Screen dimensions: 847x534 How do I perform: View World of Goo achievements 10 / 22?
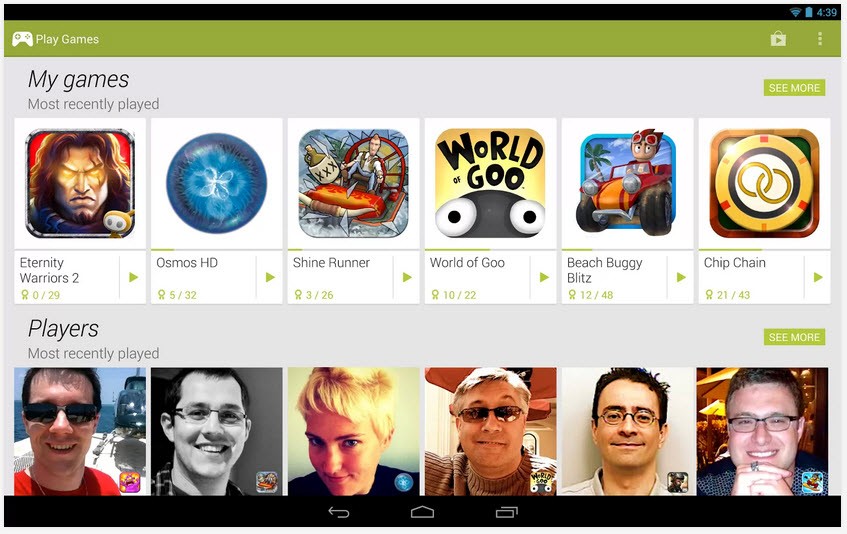(x=454, y=295)
